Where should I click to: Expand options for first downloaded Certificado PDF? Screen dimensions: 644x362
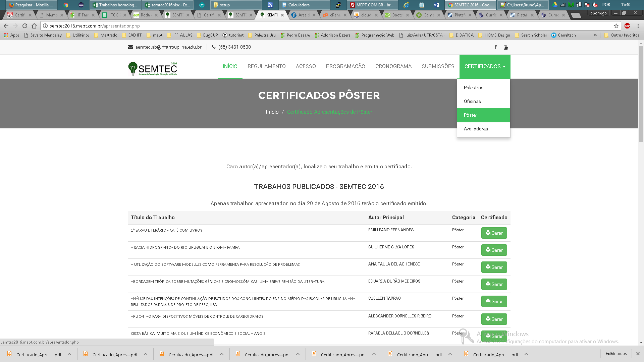[69, 354]
